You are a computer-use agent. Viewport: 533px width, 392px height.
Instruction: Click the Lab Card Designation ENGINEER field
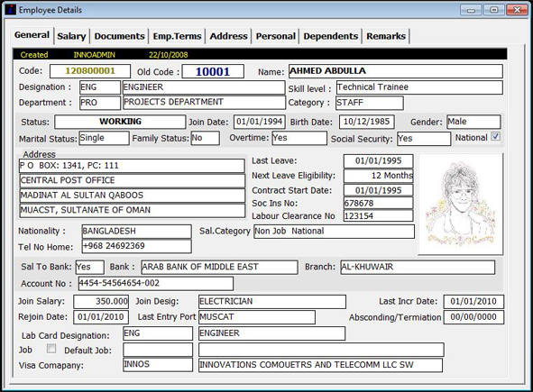click(272, 333)
